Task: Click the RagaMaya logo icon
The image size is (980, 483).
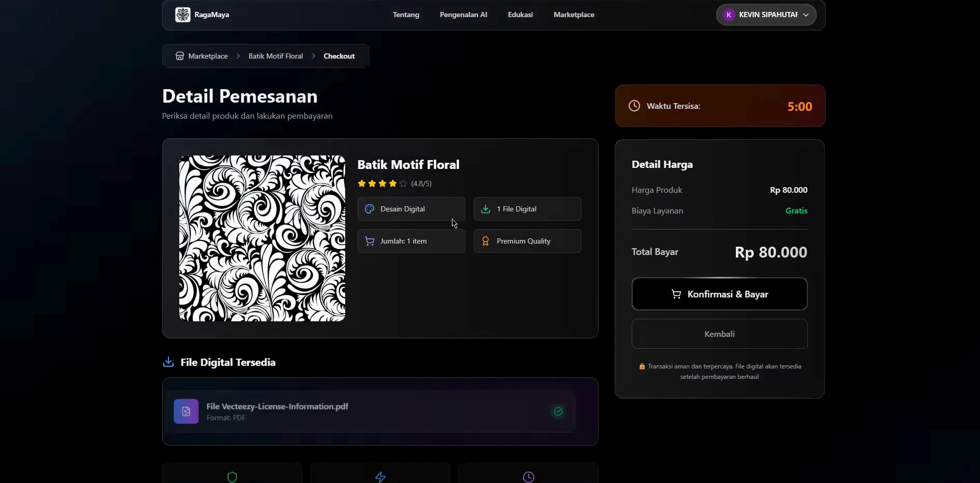Action: 182,15
